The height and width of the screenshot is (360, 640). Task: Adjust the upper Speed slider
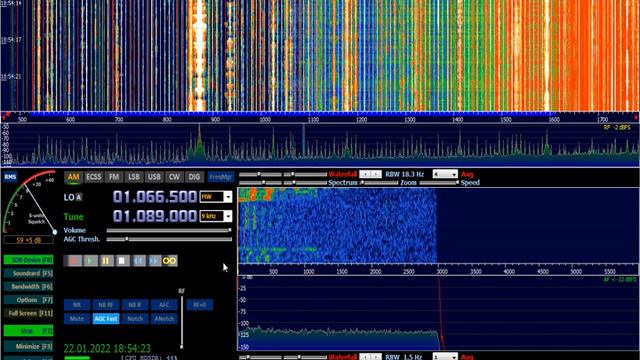[x=440, y=183]
